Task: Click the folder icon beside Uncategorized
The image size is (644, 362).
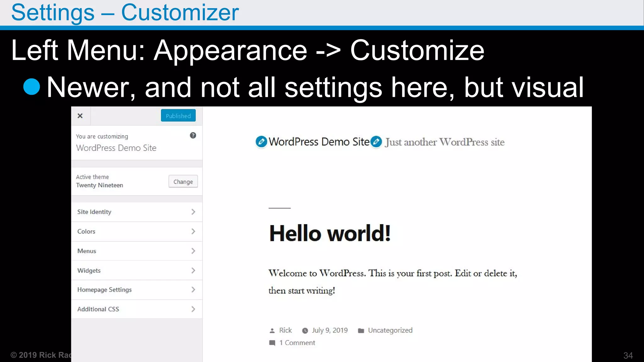Action: [361, 331]
